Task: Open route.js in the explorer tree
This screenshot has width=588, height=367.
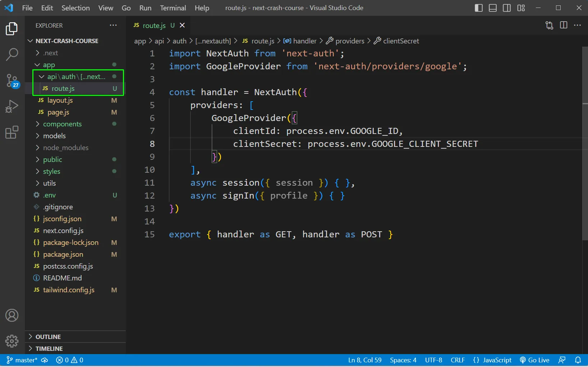Action: pyautogui.click(x=75, y=88)
